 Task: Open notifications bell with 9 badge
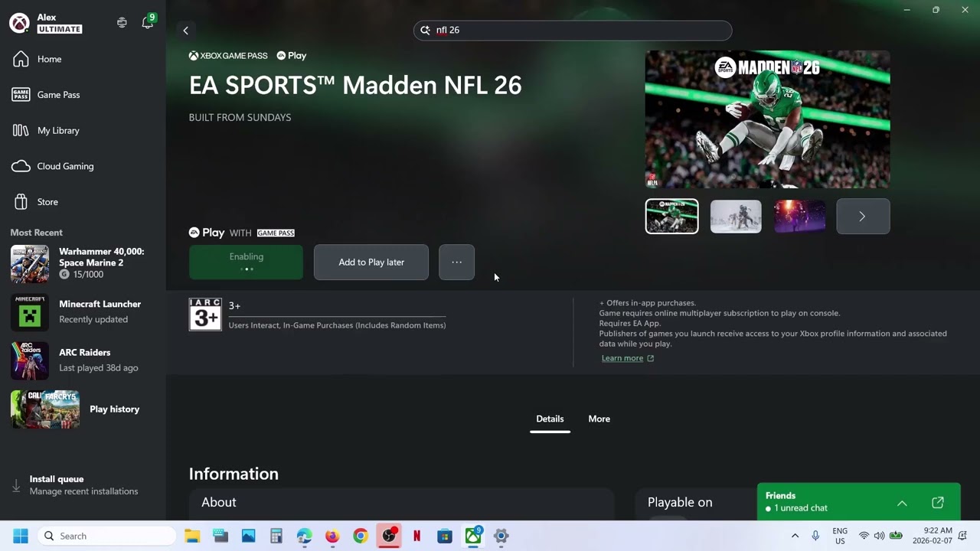pyautogui.click(x=148, y=22)
